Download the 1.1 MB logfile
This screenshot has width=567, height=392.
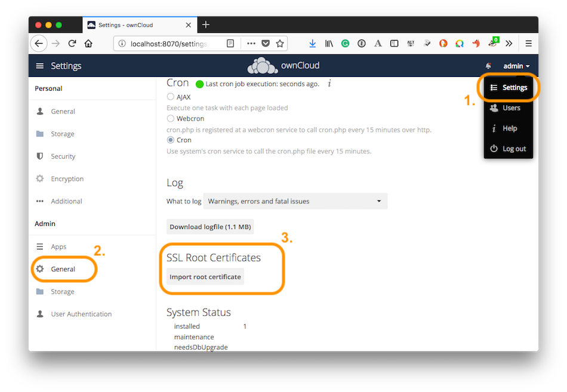point(209,226)
